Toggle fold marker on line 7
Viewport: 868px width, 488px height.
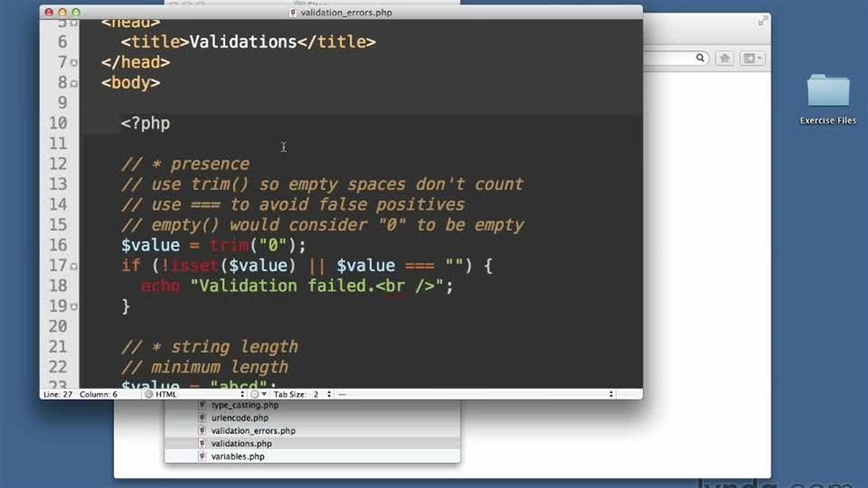74,62
